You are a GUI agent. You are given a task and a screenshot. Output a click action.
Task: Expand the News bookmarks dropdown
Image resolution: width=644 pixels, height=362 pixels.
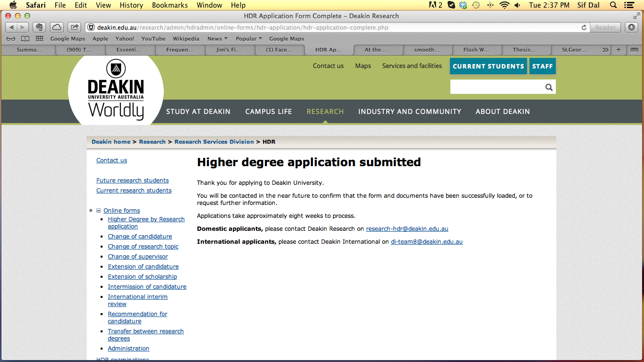[x=218, y=39]
